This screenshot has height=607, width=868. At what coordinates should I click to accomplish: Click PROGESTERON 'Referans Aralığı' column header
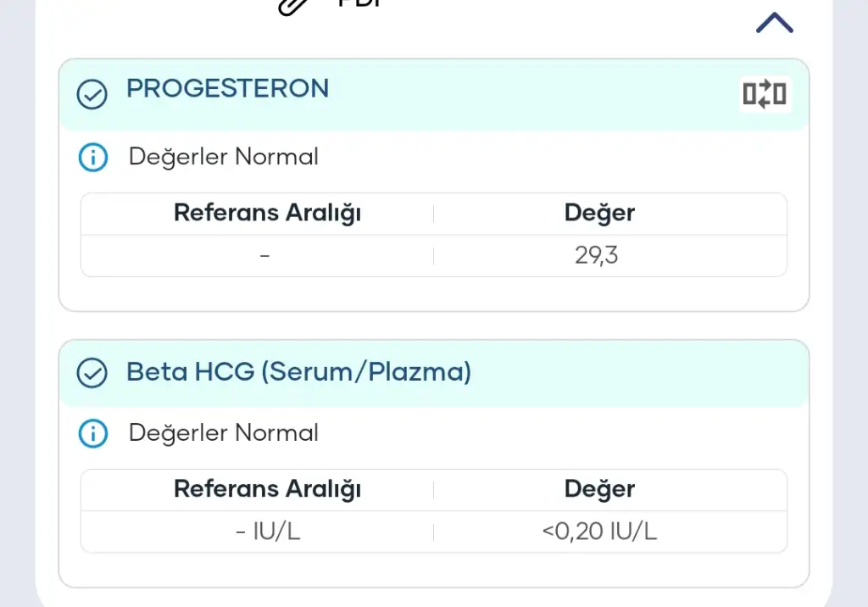coord(267,213)
